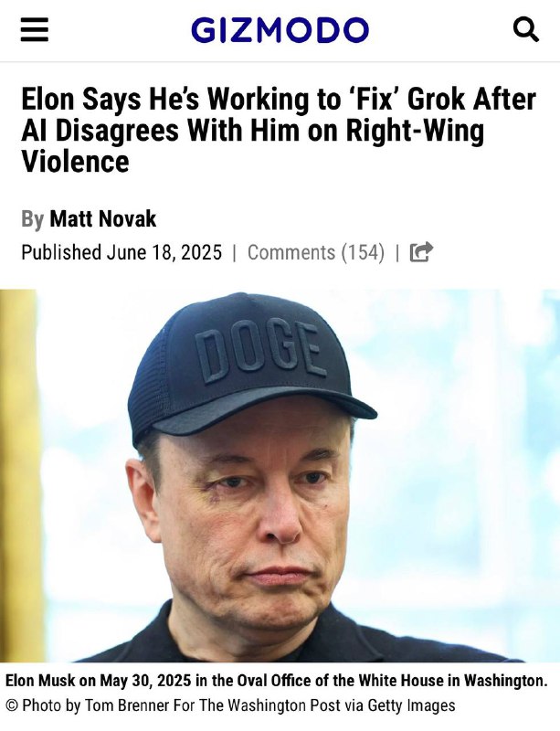Viewport: 560px width, 731px height.
Task: View the Comments (154) section
Action: click(x=316, y=252)
